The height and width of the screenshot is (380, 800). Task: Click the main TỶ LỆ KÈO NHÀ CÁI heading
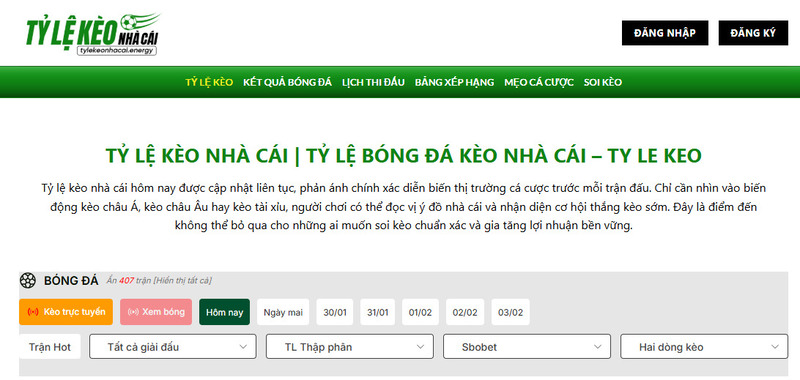click(x=404, y=156)
